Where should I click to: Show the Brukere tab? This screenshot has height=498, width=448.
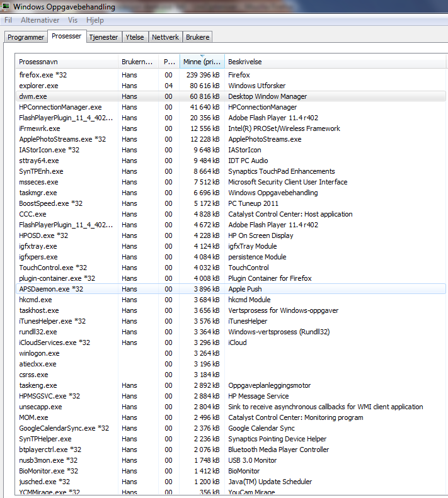pos(197,37)
